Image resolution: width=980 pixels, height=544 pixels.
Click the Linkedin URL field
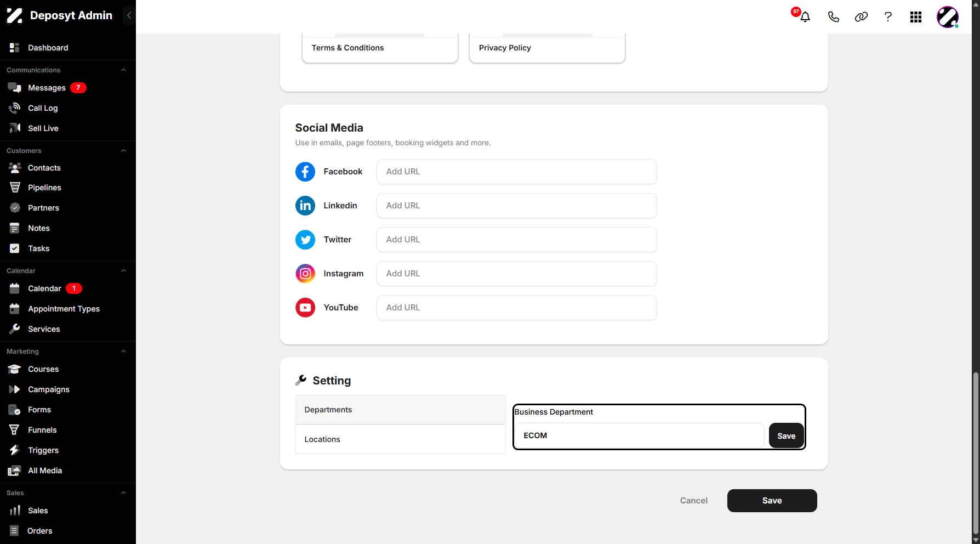517,206
